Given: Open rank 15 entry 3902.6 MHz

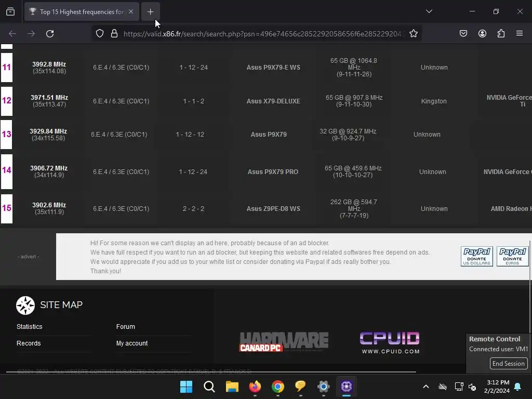Looking at the screenshot, I should click(49, 205).
